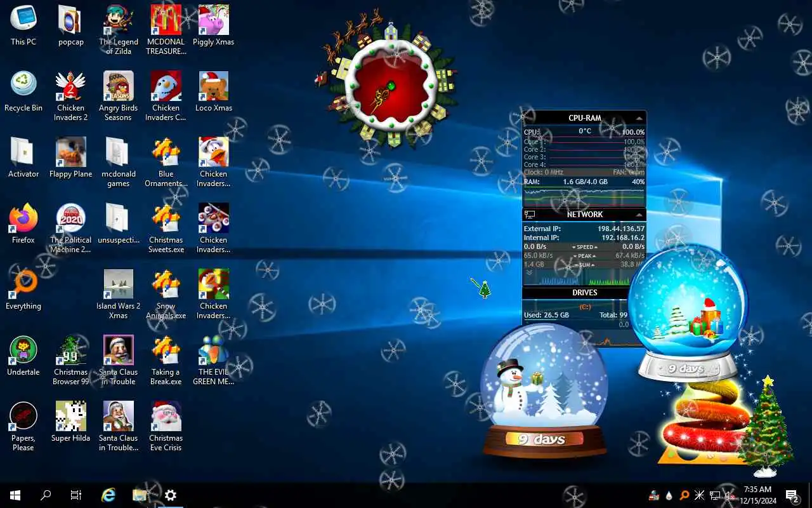Run Taking a Break.exe
Image resolution: width=812 pixels, height=508 pixels.
[x=166, y=360]
